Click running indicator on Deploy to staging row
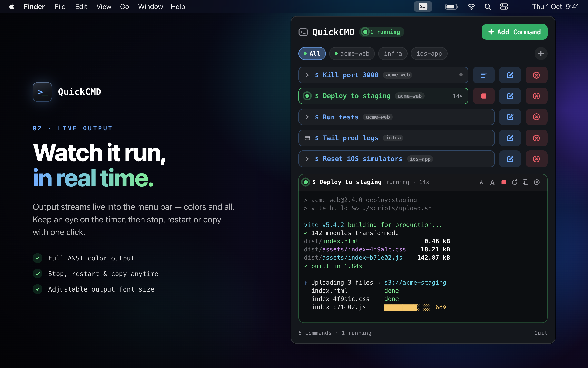Viewport: 588px width, 368px height. 307,96
